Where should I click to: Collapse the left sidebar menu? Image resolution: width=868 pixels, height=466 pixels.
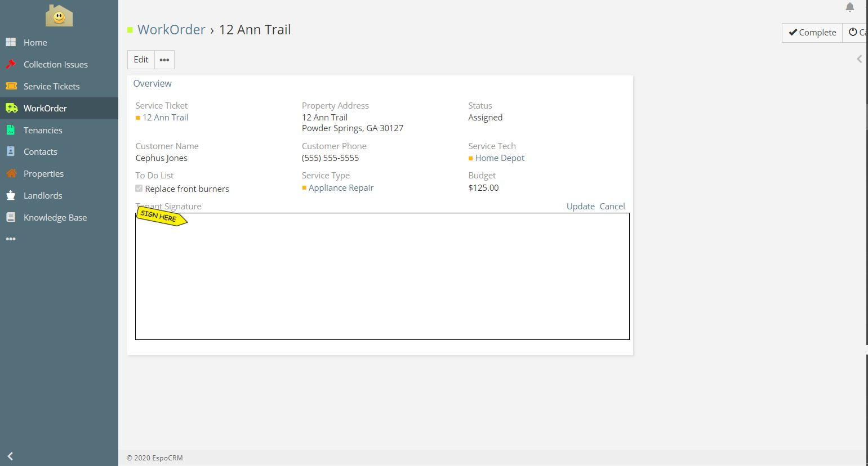[10, 456]
